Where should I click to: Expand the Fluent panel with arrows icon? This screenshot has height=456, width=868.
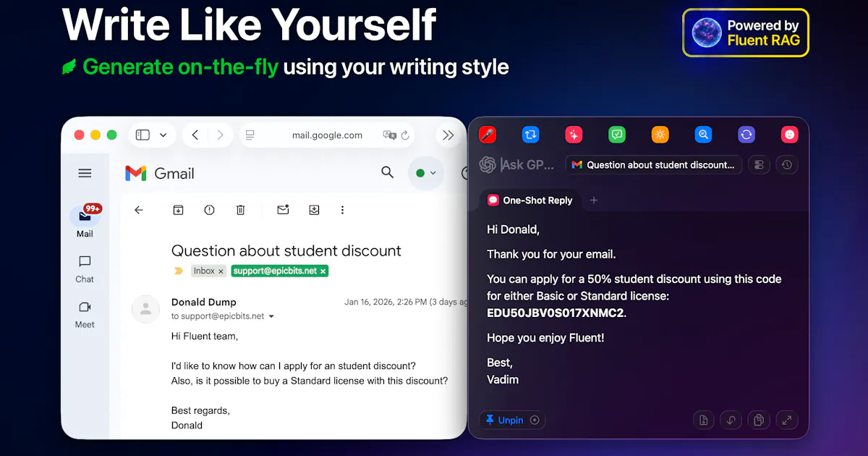pos(787,420)
